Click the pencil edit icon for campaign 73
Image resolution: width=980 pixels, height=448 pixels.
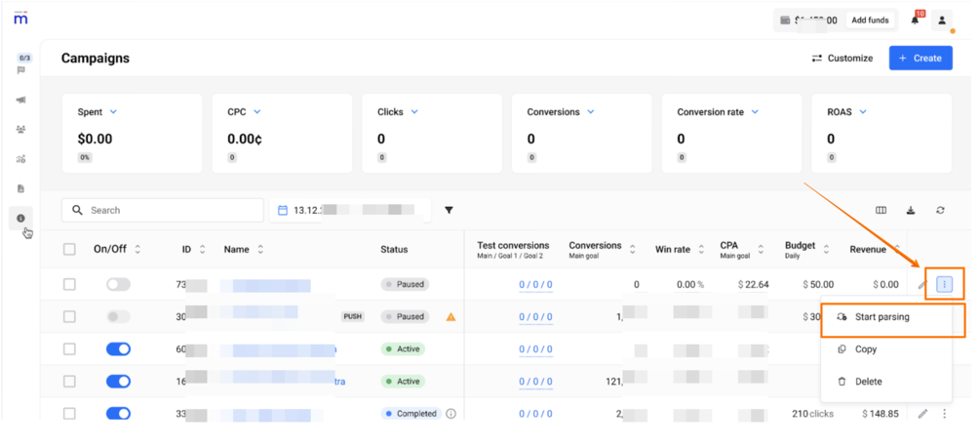[x=921, y=285]
